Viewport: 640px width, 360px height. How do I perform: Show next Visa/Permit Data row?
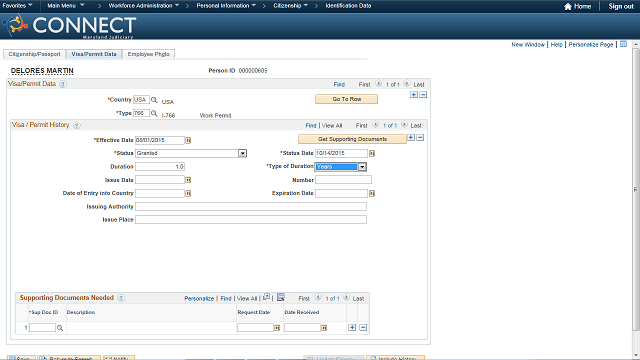click(407, 84)
